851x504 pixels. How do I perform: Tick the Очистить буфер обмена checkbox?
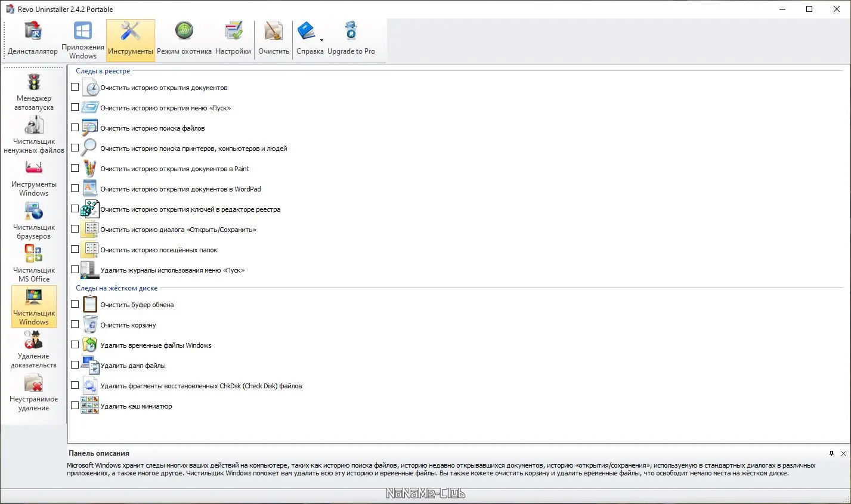75,304
